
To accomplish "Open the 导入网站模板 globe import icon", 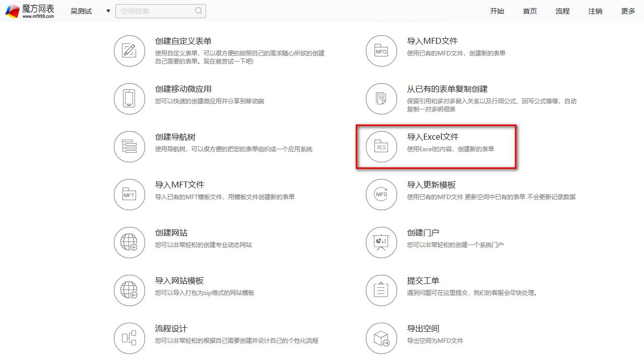I will (130, 290).
